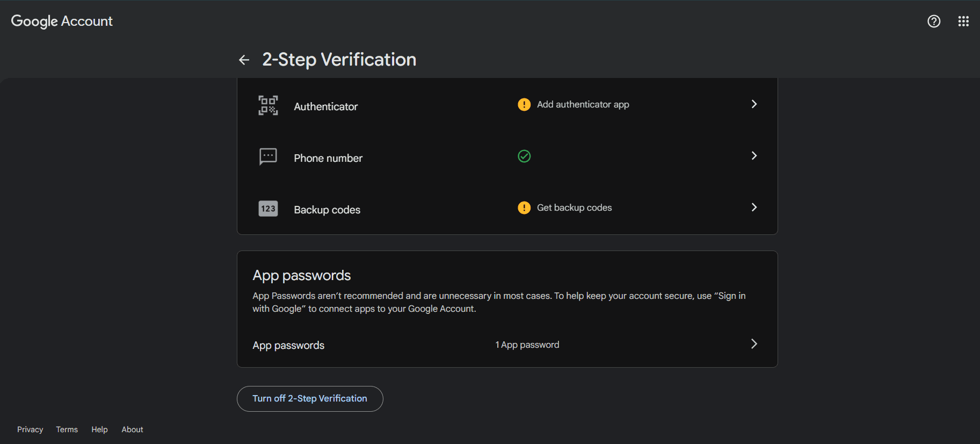Select the Phone number label
The height and width of the screenshot is (444, 980).
pos(328,158)
